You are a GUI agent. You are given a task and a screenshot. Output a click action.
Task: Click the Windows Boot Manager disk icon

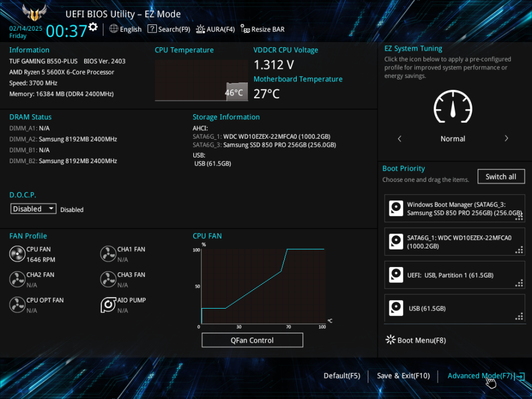(x=396, y=209)
